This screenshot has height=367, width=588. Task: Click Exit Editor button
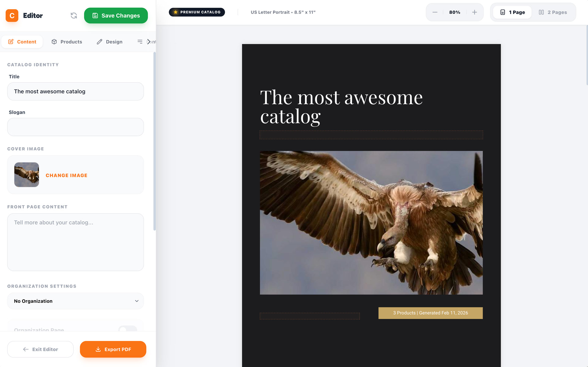(40, 349)
